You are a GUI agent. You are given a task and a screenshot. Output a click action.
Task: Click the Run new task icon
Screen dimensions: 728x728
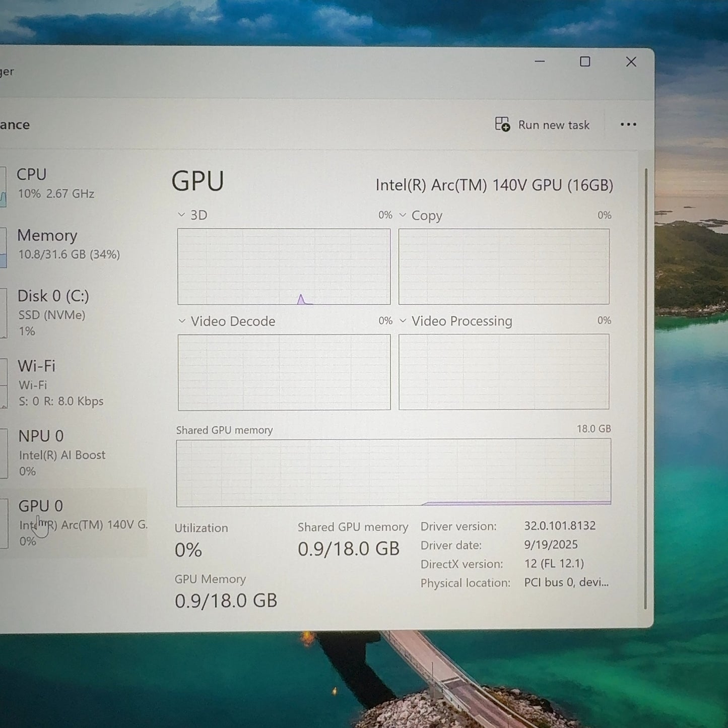[502, 124]
